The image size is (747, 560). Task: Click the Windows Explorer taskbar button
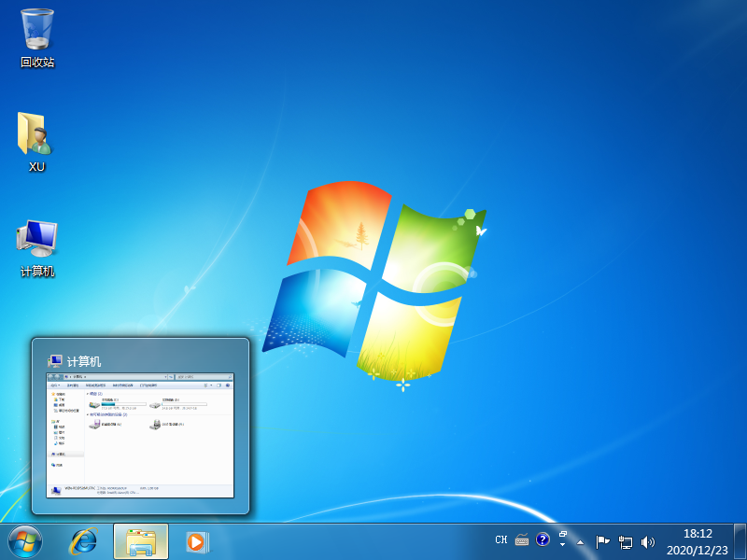(x=141, y=541)
